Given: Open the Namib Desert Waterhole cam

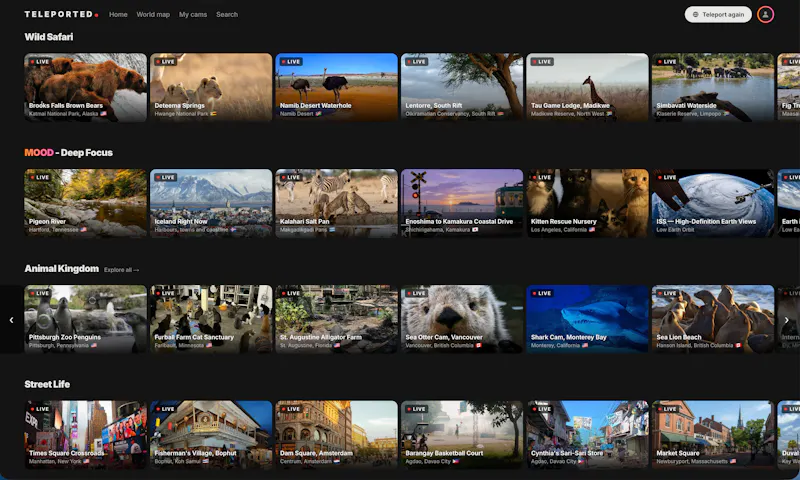Looking at the screenshot, I should [336, 87].
